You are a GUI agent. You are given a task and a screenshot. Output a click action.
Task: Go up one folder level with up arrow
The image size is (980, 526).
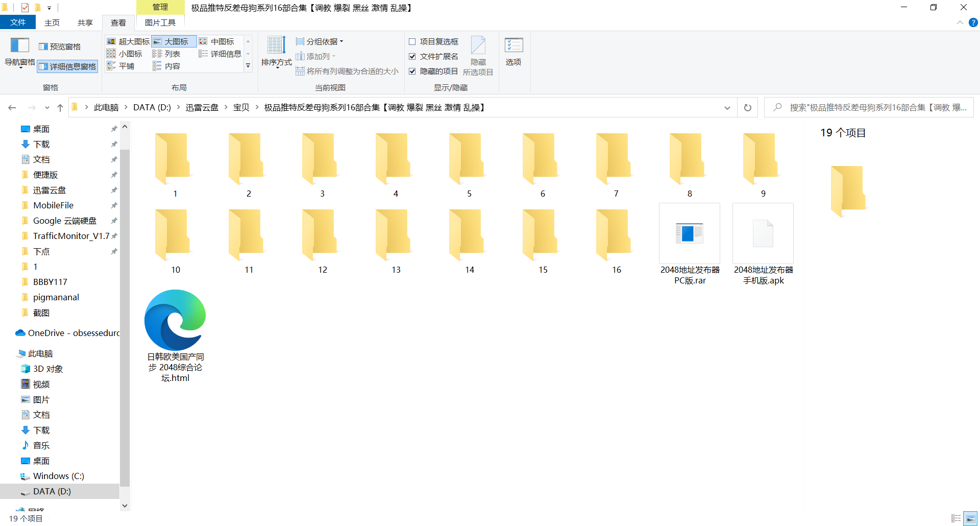pyautogui.click(x=60, y=108)
